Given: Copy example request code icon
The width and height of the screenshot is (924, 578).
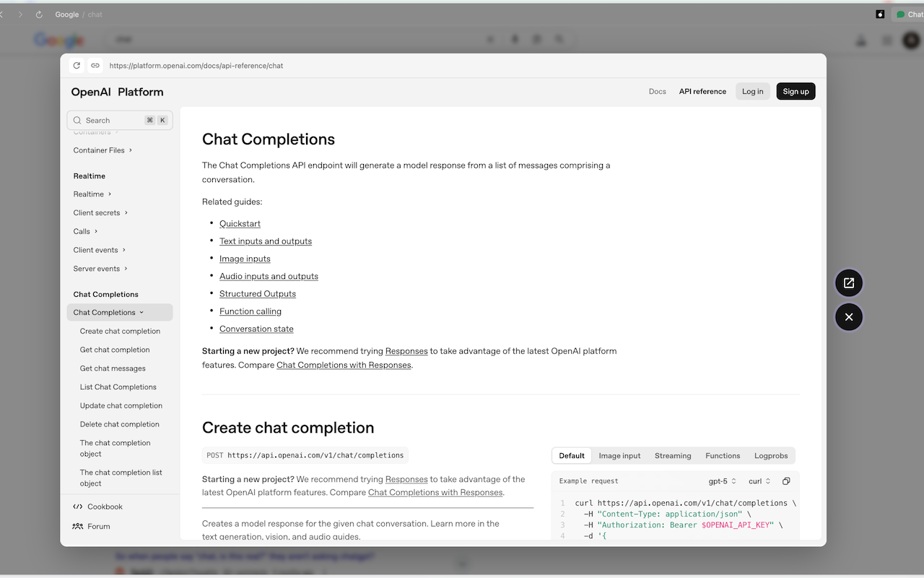Looking at the screenshot, I should click(x=786, y=481).
